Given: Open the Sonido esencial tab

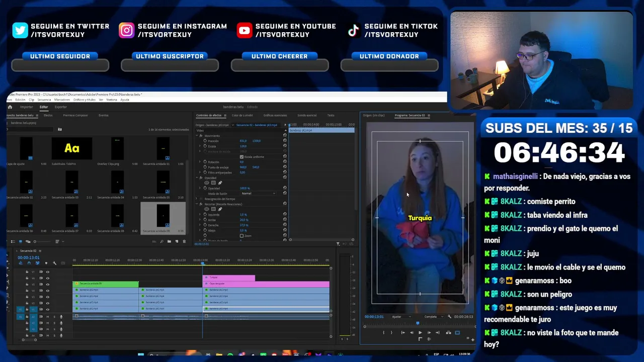Looking at the screenshot, I should tap(307, 116).
